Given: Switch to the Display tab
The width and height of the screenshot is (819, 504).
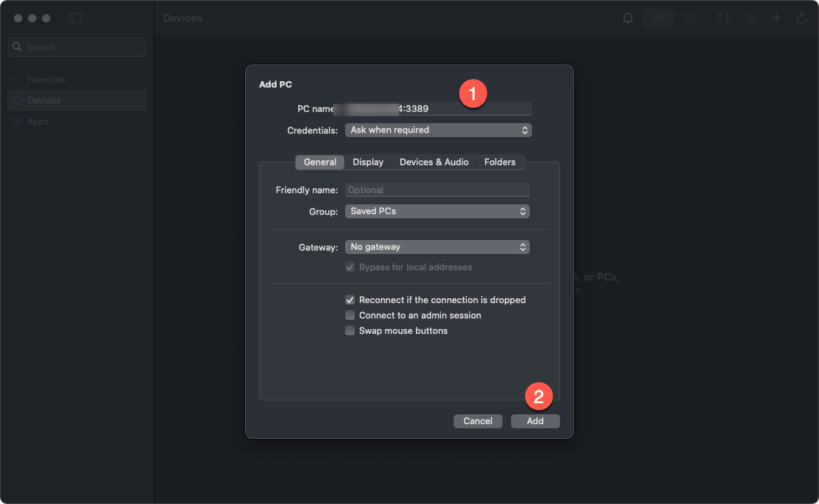Looking at the screenshot, I should (x=367, y=162).
